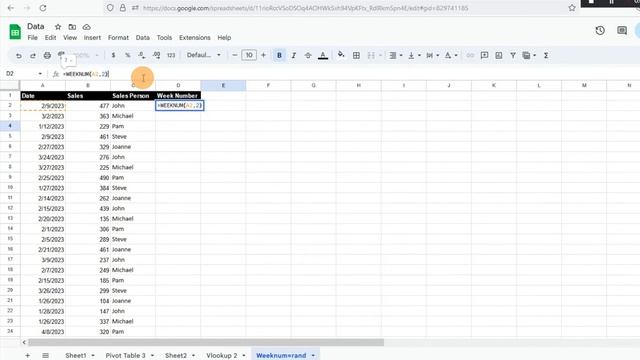
Task: Open the name box dropdown arrow
Action: 40,74
